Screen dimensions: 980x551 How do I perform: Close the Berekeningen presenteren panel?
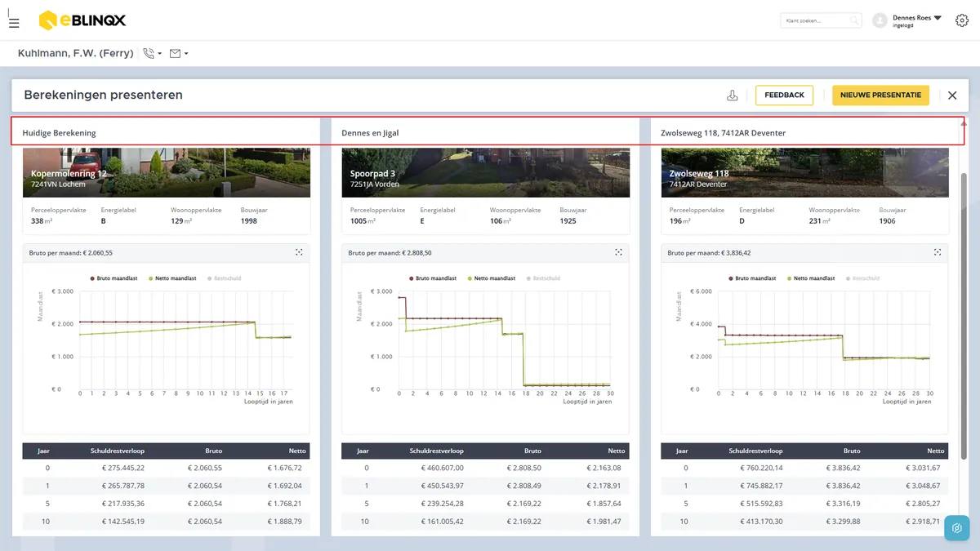point(952,96)
